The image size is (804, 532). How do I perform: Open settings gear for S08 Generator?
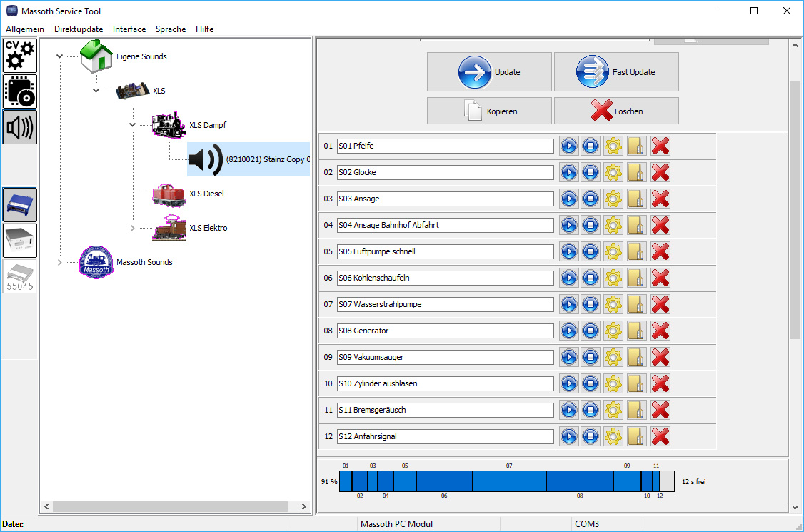(613, 331)
